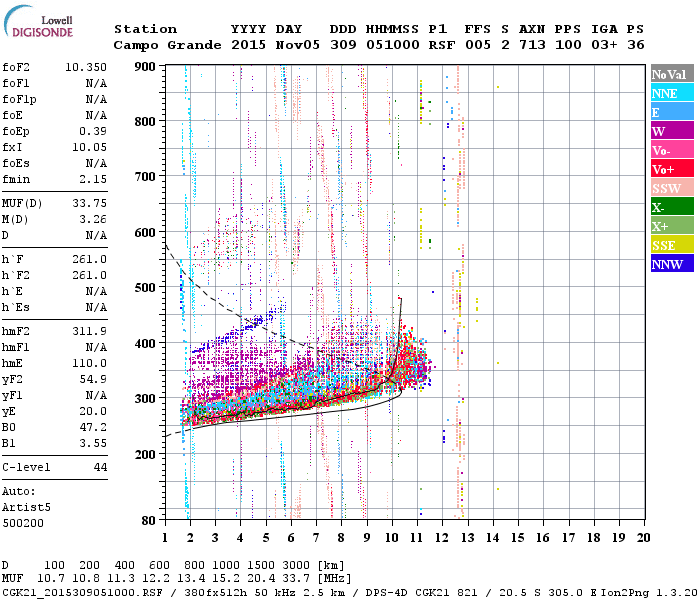Screen dimensions: 700x600
Task: Click the PS value 36
Action: pyautogui.click(x=636, y=45)
